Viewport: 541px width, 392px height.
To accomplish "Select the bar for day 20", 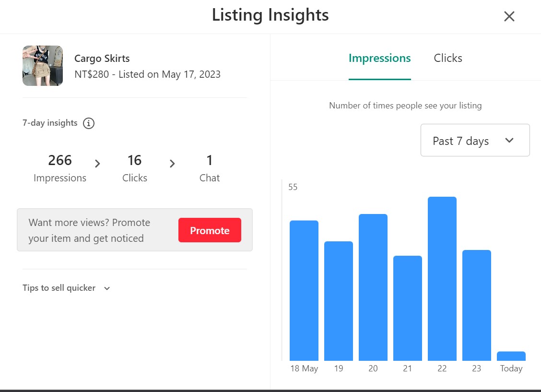I will [x=373, y=287].
